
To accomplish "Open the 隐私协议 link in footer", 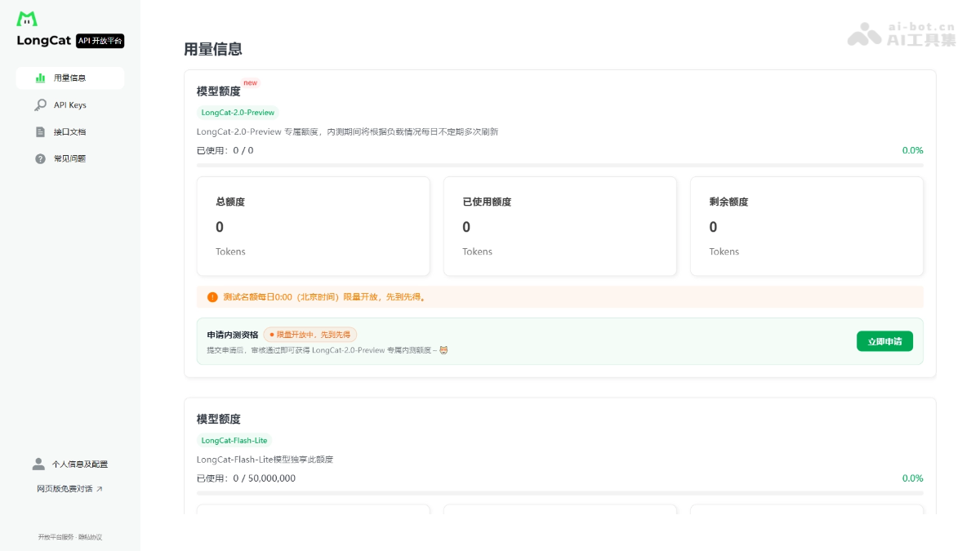I will (x=91, y=537).
